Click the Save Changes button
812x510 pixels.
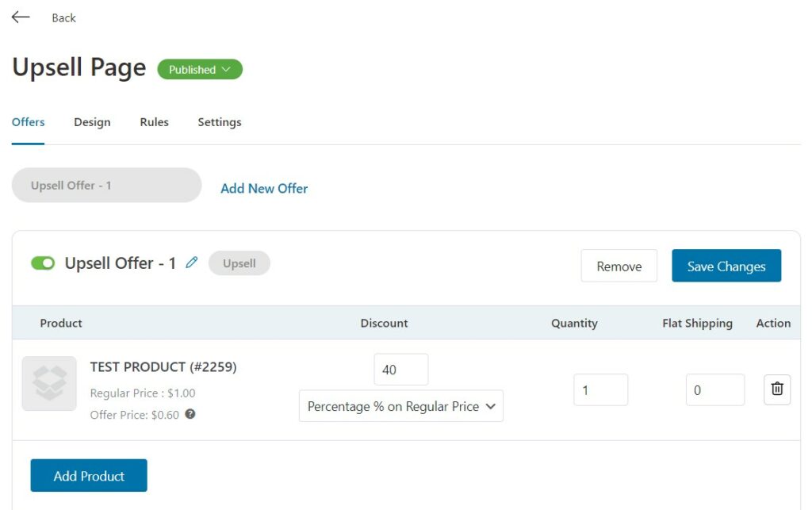point(726,266)
